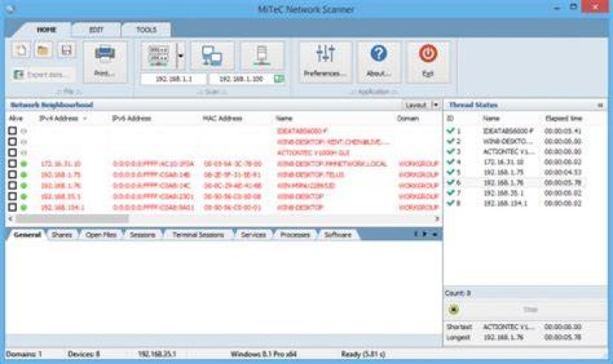Open the About dialog

click(x=378, y=62)
